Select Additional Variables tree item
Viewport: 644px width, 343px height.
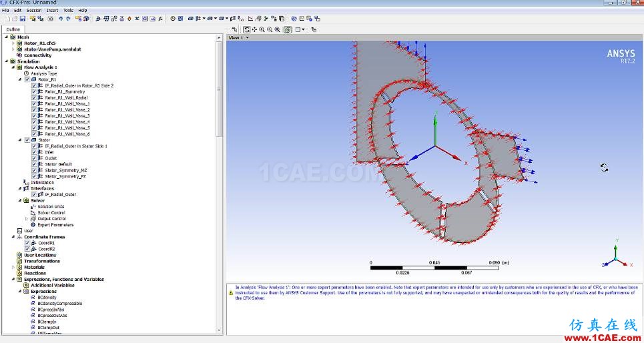(53, 286)
